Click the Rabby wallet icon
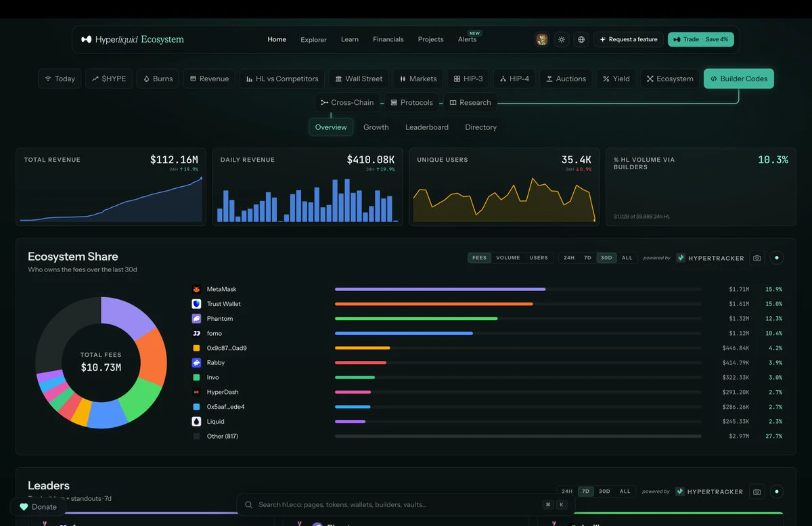 click(x=196, y=363)
